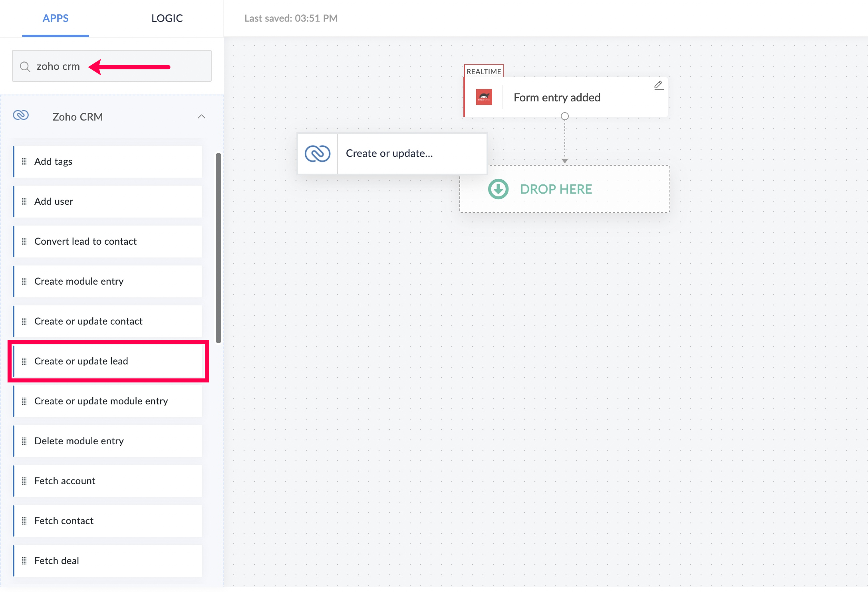Click drag handle beside Add tags
Viewport: 868px width, 592px height.
24,162
